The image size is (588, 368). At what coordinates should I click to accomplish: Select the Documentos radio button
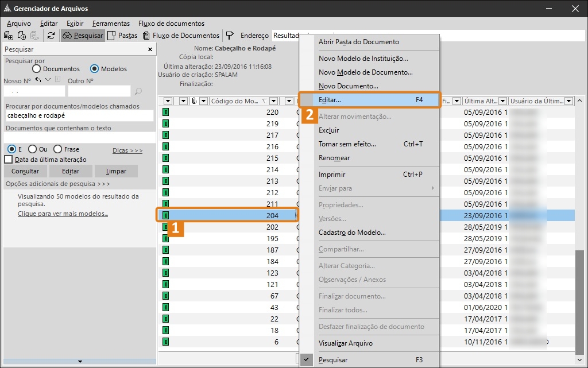click(37, 69)
